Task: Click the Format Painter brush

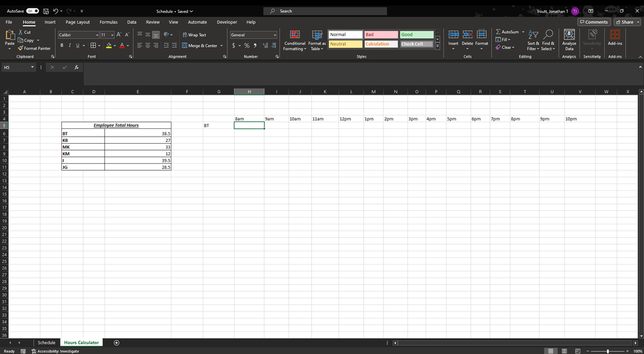Action: click(x=21, y=48)
